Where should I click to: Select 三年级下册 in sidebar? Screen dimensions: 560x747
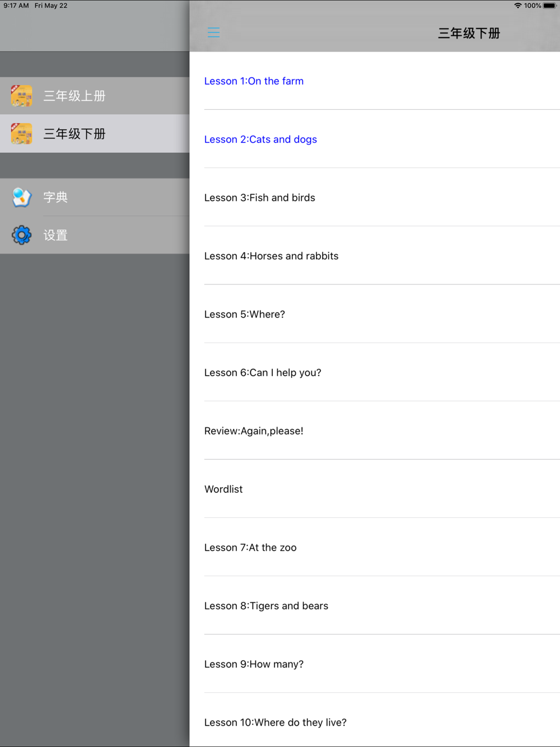click(95, 134)
